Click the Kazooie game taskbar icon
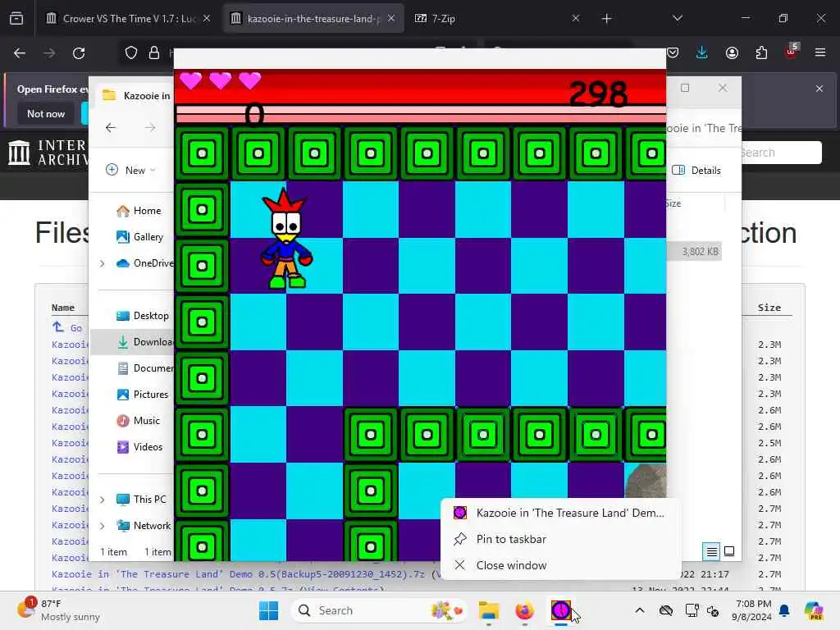This screenshot has width=840, height=630. (560, 610)
